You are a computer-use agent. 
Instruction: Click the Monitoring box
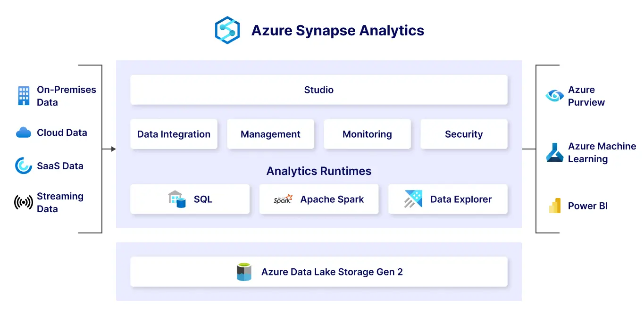367,134
